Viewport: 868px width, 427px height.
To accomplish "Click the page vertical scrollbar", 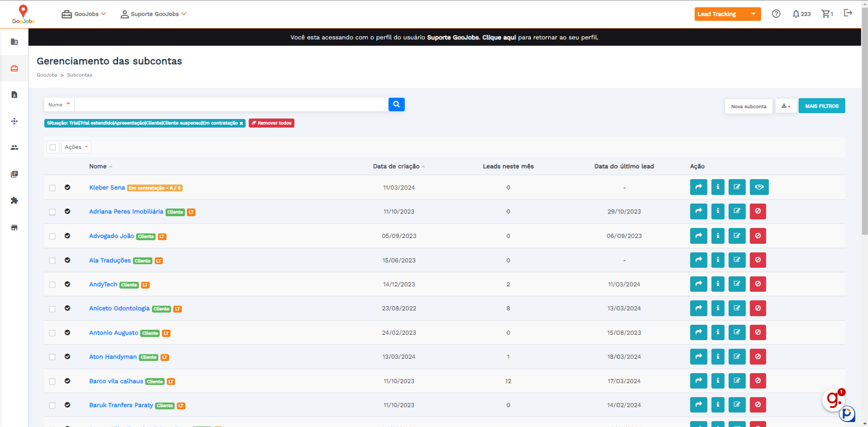I will coord(864,122).
